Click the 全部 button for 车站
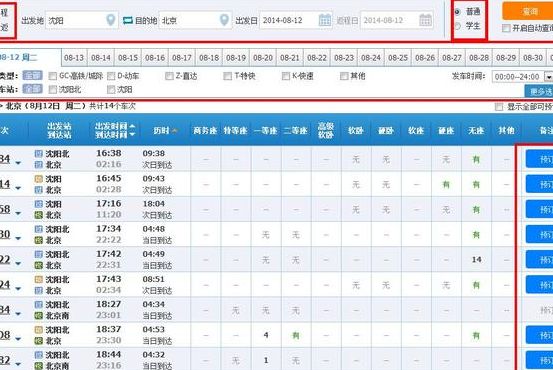The image size is (553, 370). click(x=32, y=89)
